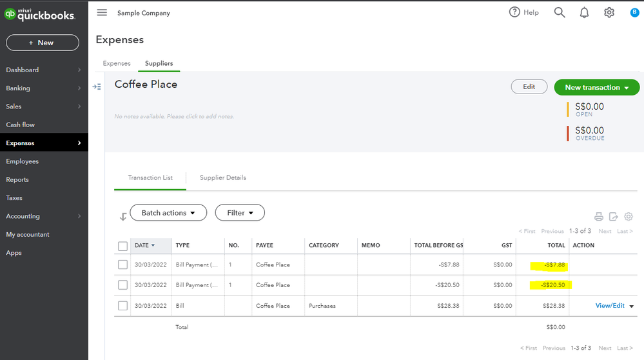
Task: Click the print list icon
Action: pyautogui.click(x=599, y=217)
